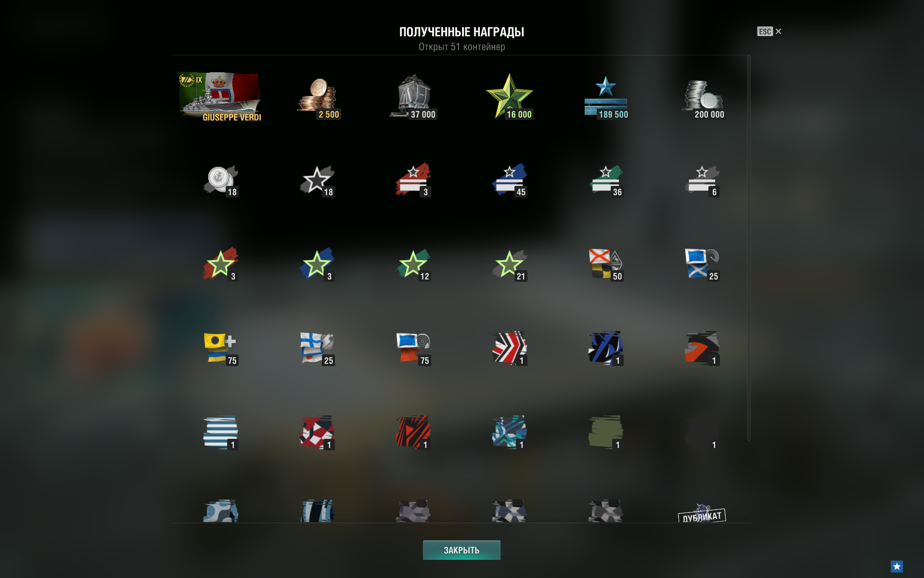This screenshot has width=924, height=578.
Task: Click the blue-black swirl camouflage reward
Action: tap(606, 348)
